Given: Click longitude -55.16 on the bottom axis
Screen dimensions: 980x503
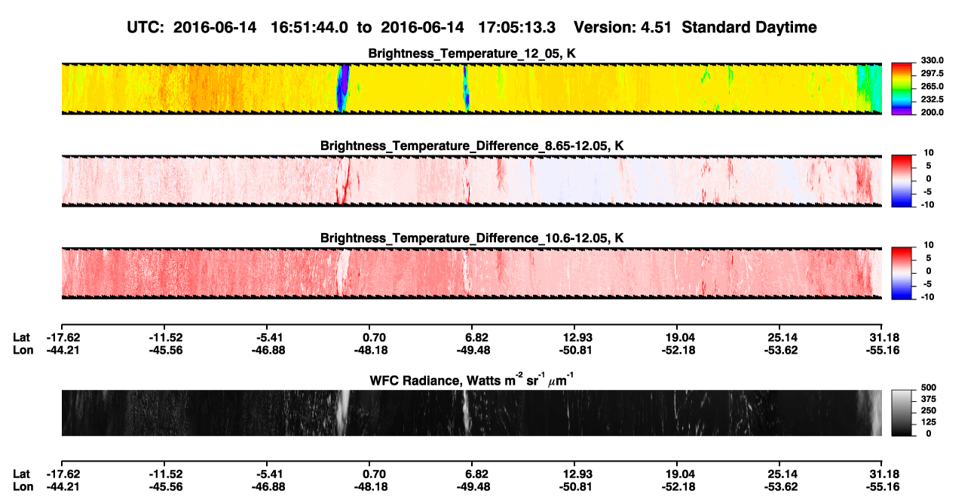Looking at the screenshot, I should (882, 486).
